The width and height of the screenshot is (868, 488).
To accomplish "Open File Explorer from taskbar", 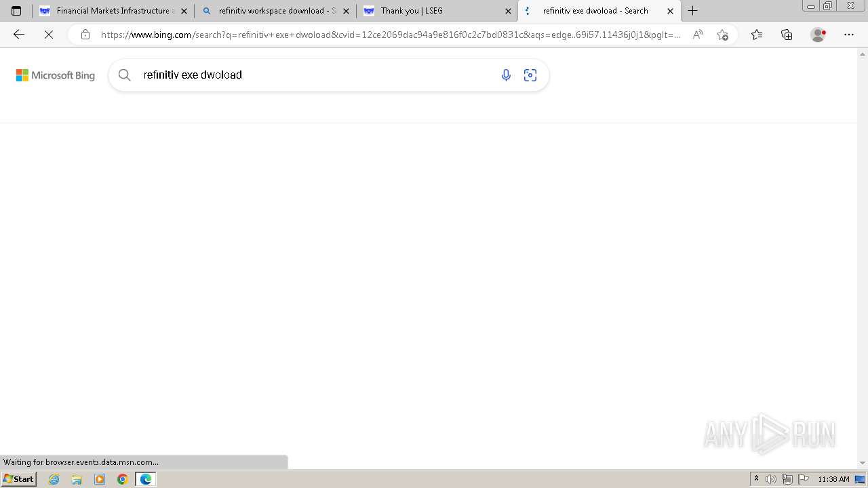I will coord(77,479).
